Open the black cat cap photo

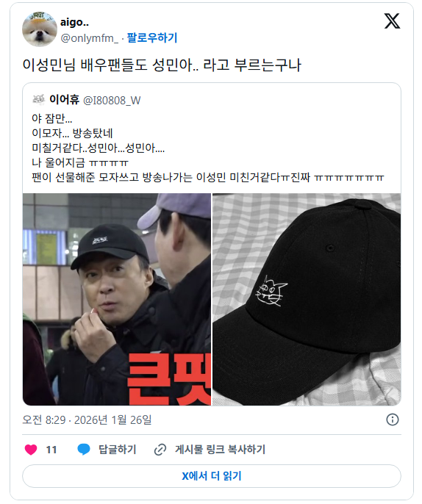pyautogui.click(x=307, y=299)
